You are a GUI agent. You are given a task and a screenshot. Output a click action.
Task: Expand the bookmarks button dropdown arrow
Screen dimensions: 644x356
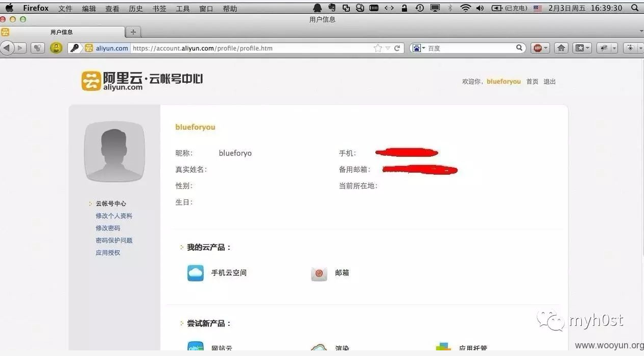tap(588, 48)
